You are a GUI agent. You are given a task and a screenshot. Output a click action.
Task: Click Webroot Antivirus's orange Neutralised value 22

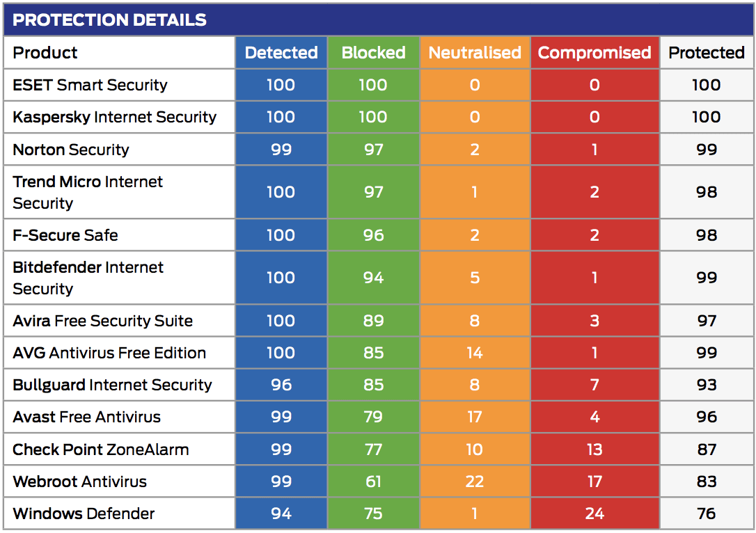click(475, 482)
